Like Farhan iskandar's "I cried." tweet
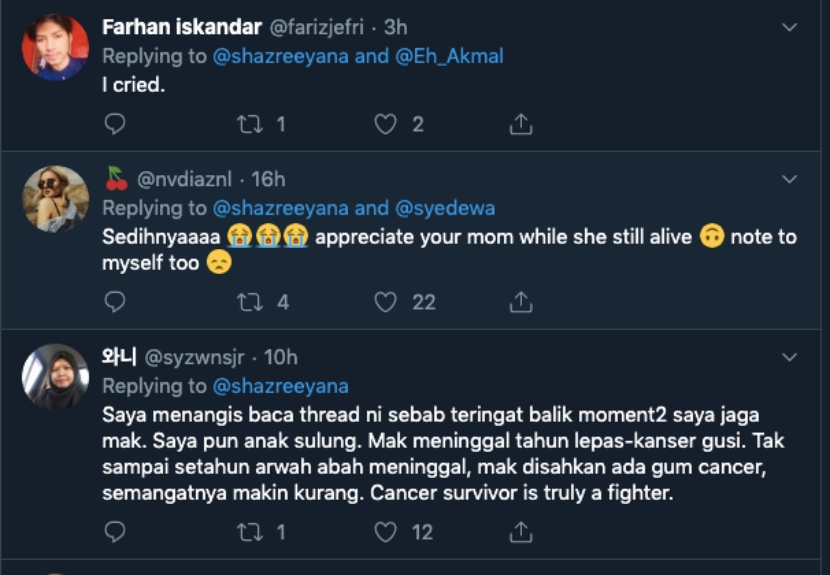Screen dimensions: 830x575 [x=385, y=124]
